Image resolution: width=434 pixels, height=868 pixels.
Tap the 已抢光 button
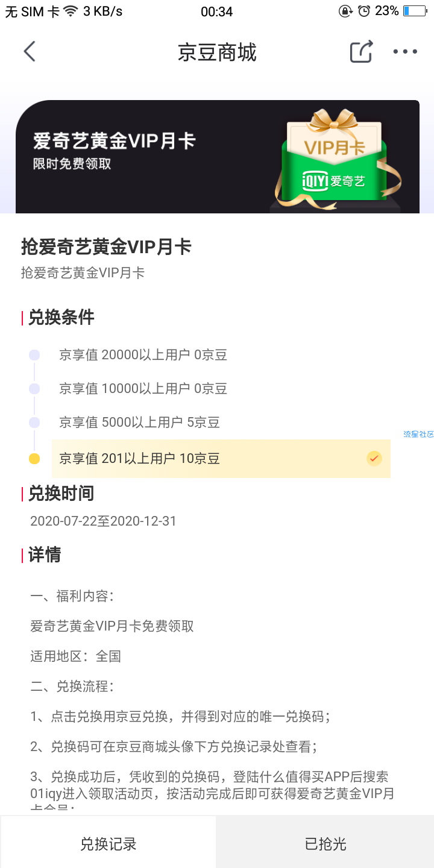(x=325, y=843)
